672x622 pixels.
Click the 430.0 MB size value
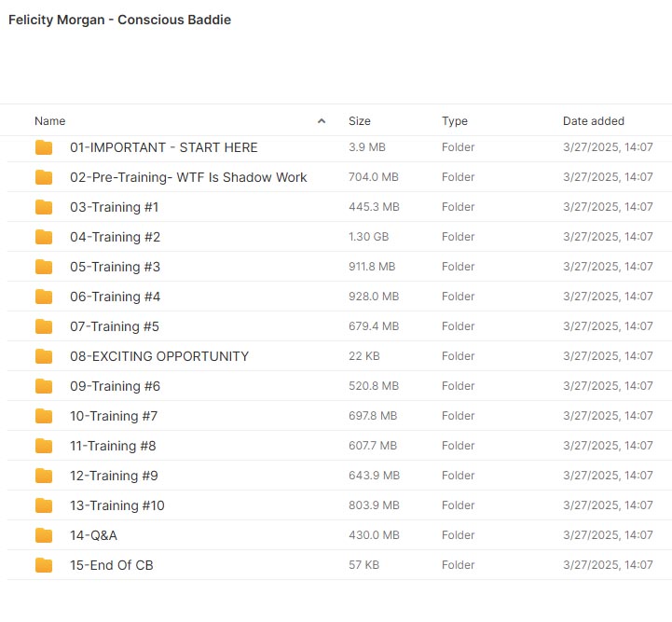pyautogui.click(x=374, y=535)
